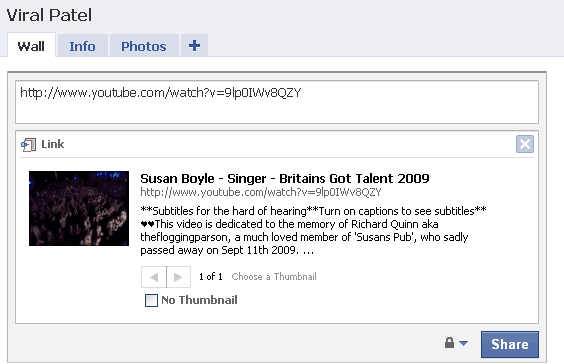Viewport: 564px width, 364px height.
Task: Click the gray YouTube URL under the title
Action: [260, 192]
